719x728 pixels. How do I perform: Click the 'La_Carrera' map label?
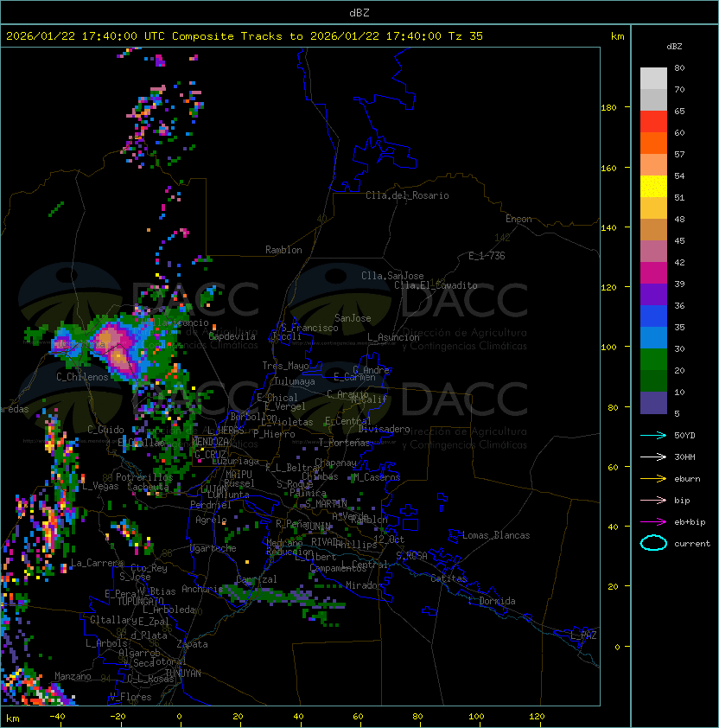coord(97,563)
